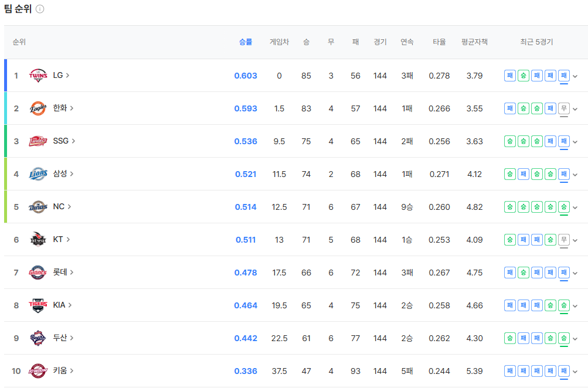This screenshot has height=388, width=588.
Task: Sort by 패 column header
Action: tap(355, 42)
